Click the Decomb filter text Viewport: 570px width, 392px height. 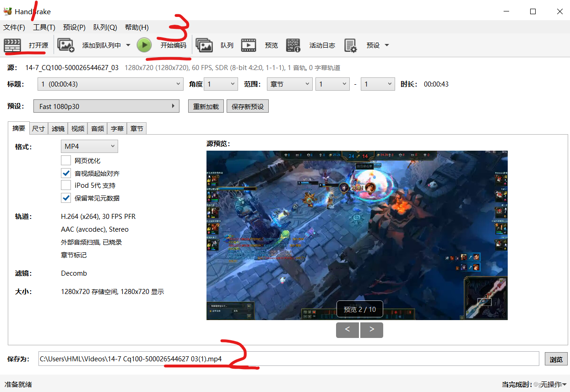click(74, 273)
